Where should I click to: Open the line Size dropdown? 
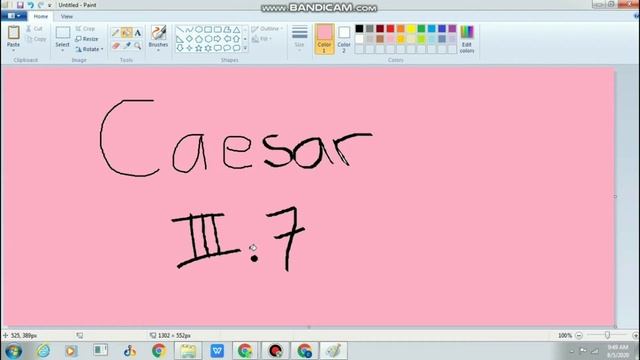coord(299,39)
